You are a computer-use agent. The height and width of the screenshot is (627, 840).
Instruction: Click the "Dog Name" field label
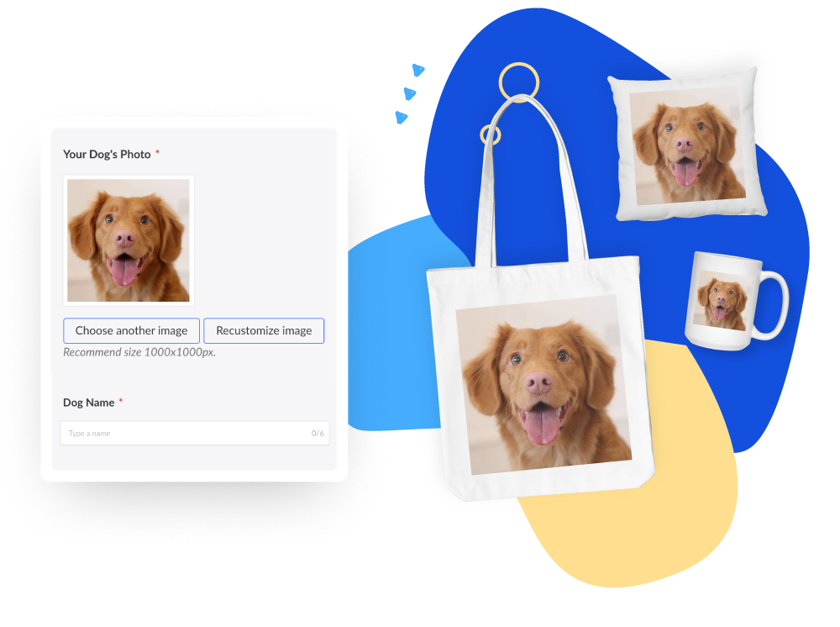click(88, 403)
